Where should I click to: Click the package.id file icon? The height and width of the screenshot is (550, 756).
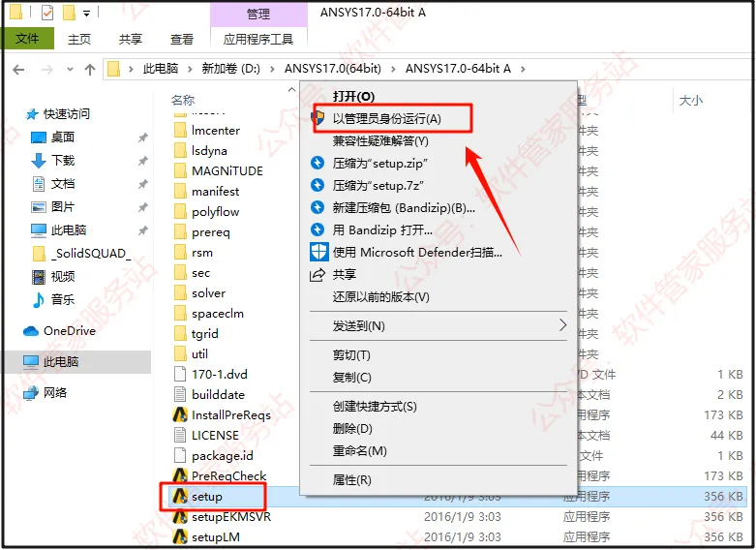click(x=180, y=455)
